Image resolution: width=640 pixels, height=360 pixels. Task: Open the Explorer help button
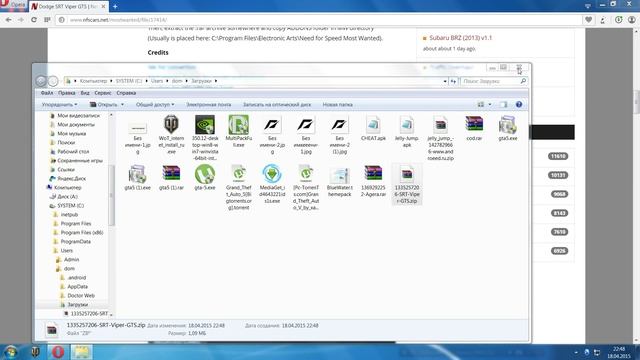click(519, 104)
